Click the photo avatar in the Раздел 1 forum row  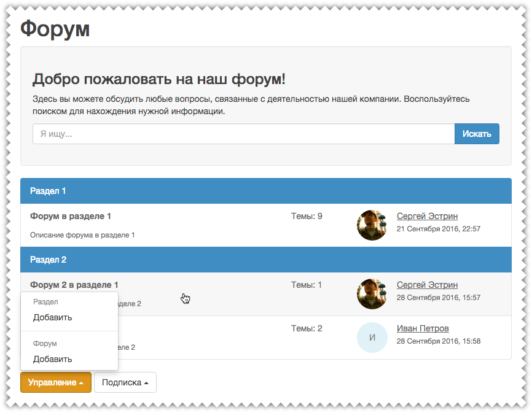[x=372, y=225]
